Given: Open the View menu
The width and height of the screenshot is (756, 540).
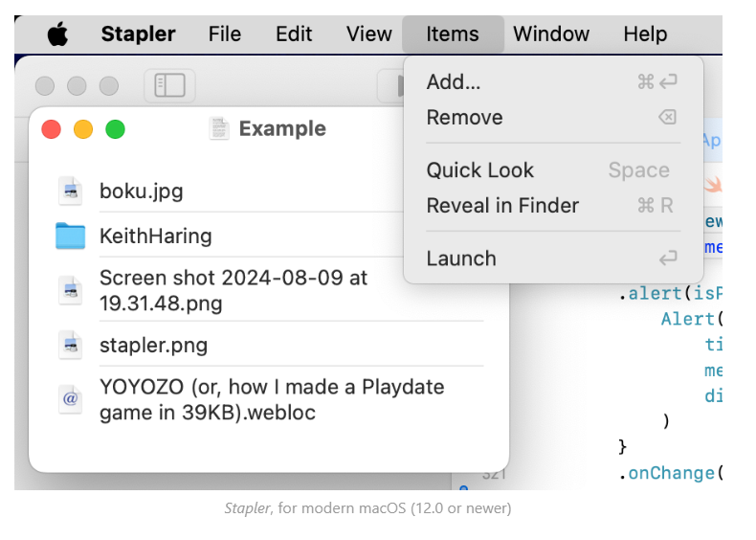Looking at the screenshot, I should (369, 34).
